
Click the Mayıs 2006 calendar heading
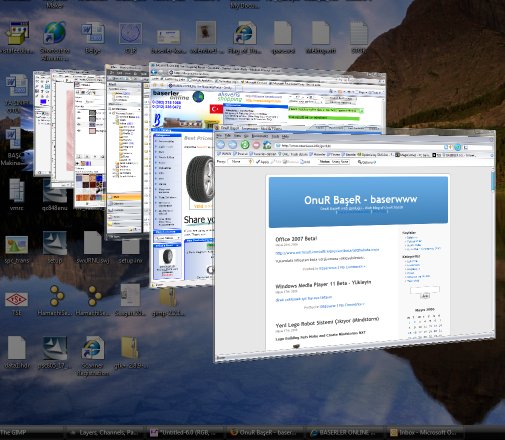(x=424, y=310)
